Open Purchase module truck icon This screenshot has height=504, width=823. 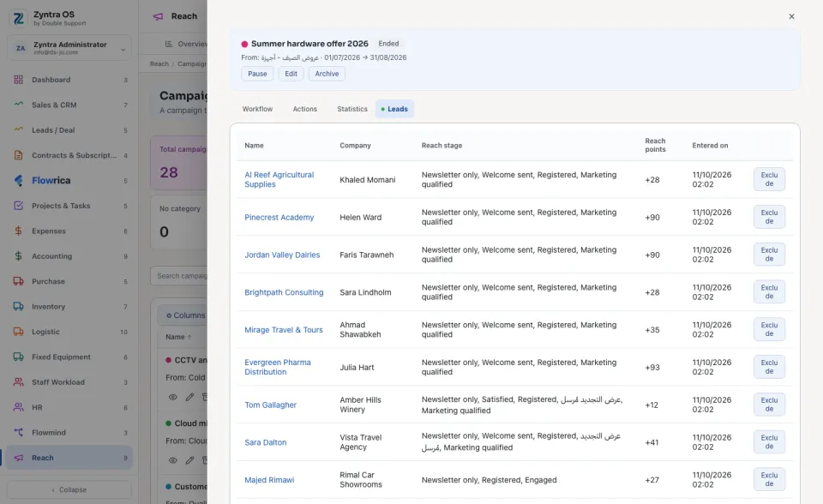(18, 281)
